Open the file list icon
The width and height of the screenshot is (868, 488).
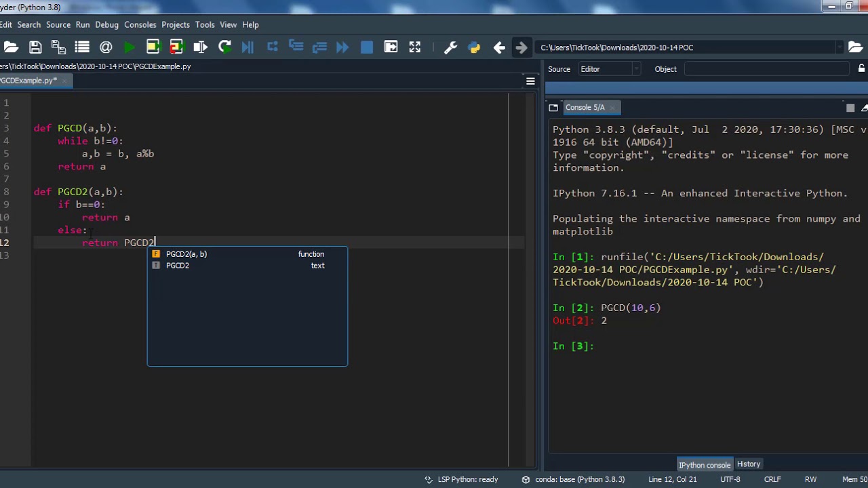82,47
